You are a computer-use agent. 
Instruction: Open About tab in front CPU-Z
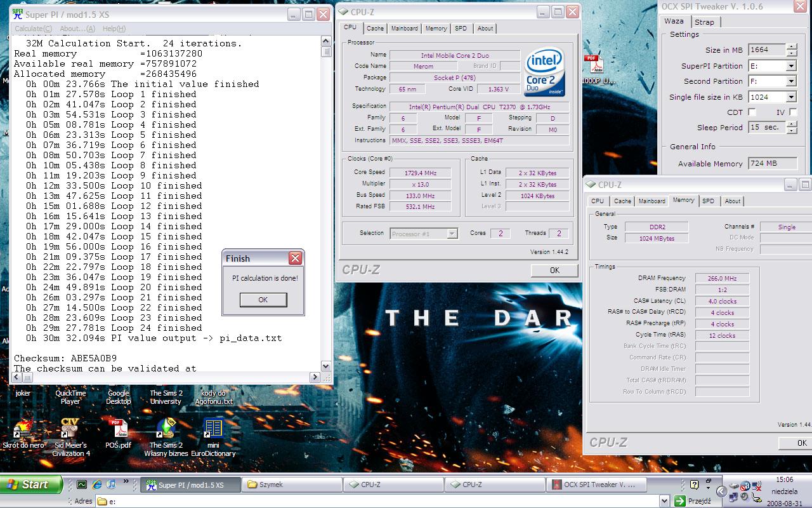[485, 29]
